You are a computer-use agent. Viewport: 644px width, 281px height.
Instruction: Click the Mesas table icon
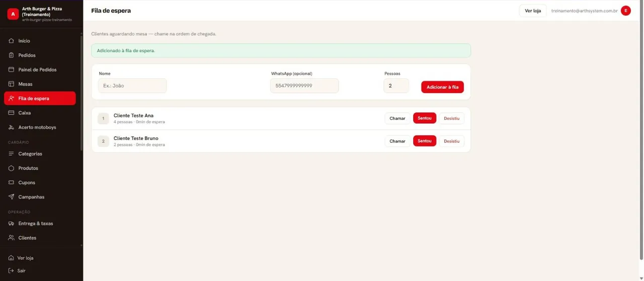[x=11, y=84]
